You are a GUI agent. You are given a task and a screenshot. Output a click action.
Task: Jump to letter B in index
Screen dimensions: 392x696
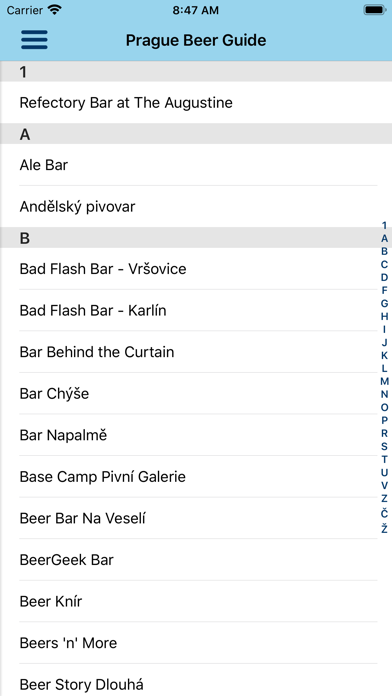tap(384, 251)
